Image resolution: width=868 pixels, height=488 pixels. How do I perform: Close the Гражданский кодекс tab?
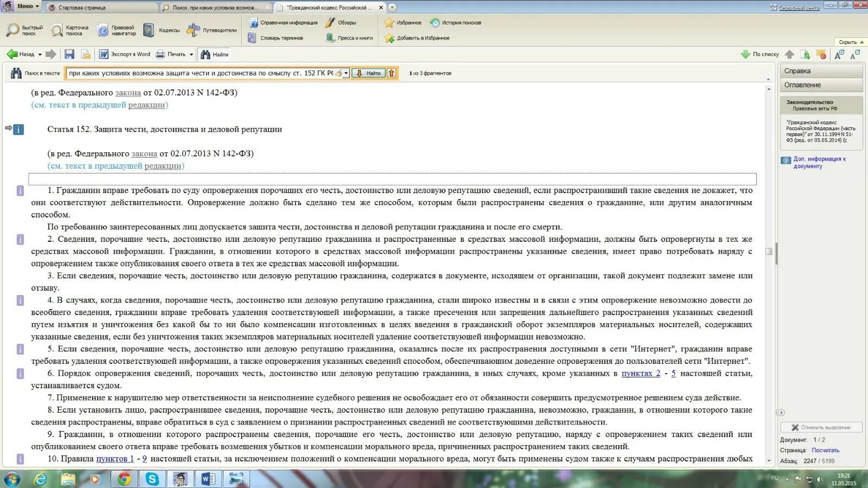pyautogui.click(x=381, y=8)
